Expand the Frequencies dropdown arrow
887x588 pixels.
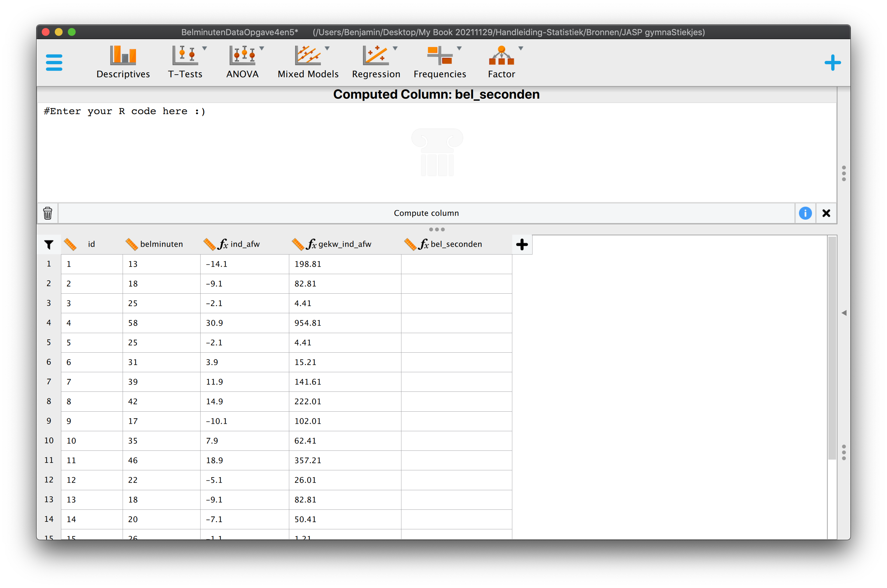pyautogui.click(x=459, y=48)
